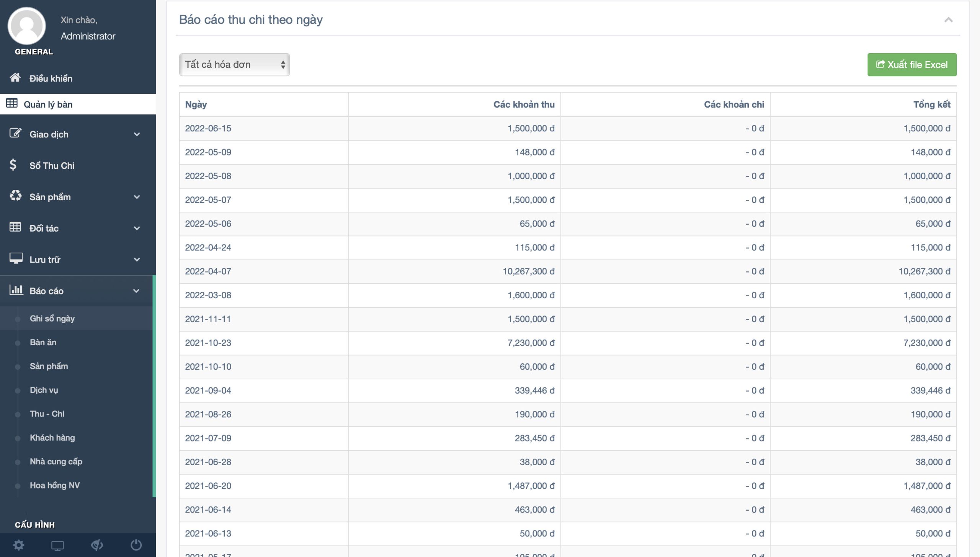Open Hoa hồng NV report link

[55, 485]
